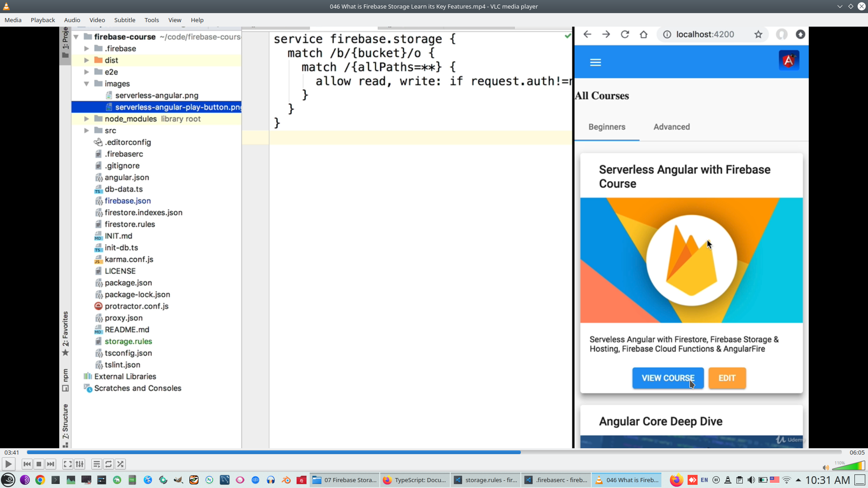
Task: Click the Angular logo in the app header
Action: point(788,60)
